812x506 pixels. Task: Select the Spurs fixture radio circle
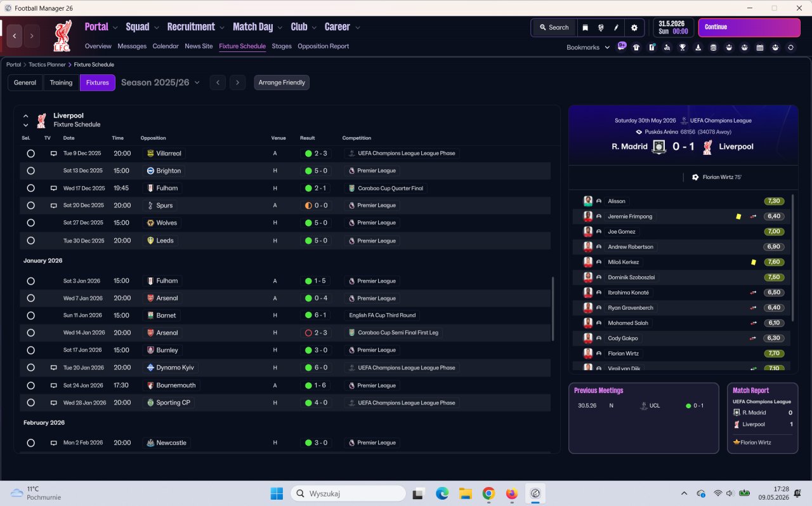[30, 206]
